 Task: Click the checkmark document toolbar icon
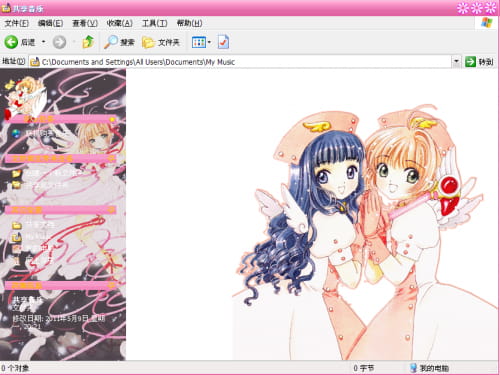[223, 42]
